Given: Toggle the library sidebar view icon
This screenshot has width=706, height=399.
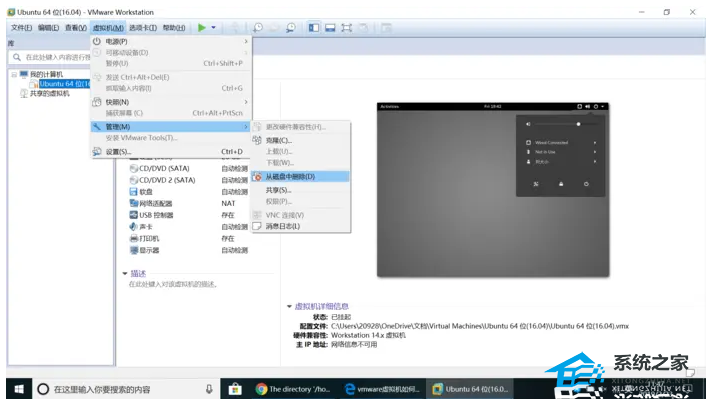Looking at the screenshot, I should coord(314,28).
